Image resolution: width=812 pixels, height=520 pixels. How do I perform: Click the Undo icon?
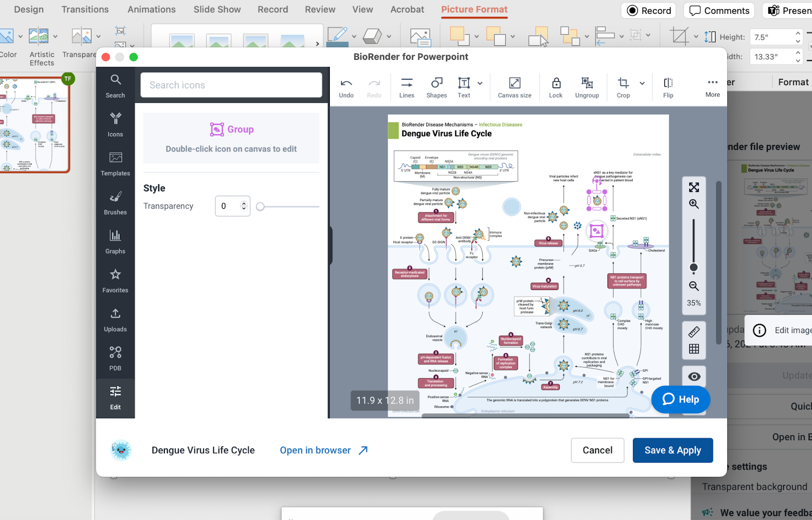click(x=346, y=84)
